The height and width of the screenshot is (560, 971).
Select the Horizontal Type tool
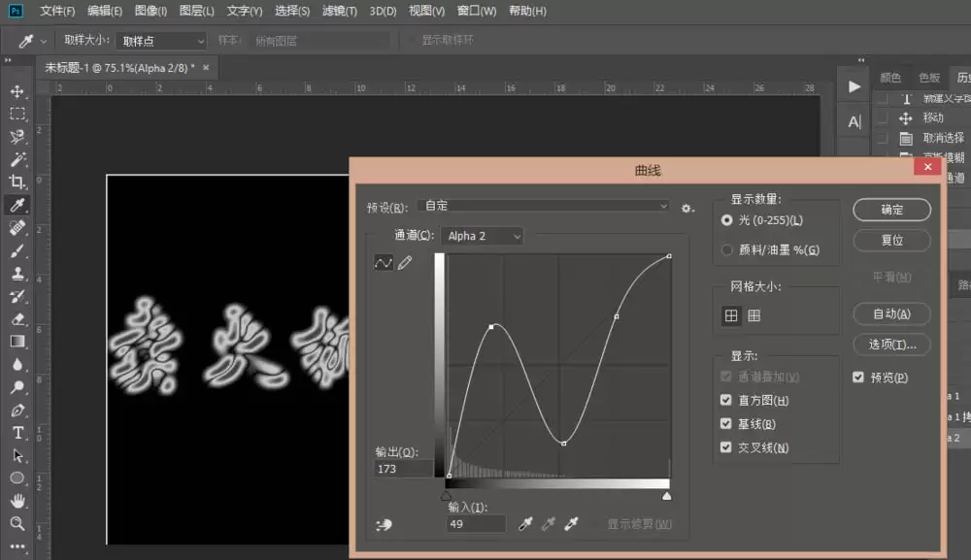[x=17, y=433]
